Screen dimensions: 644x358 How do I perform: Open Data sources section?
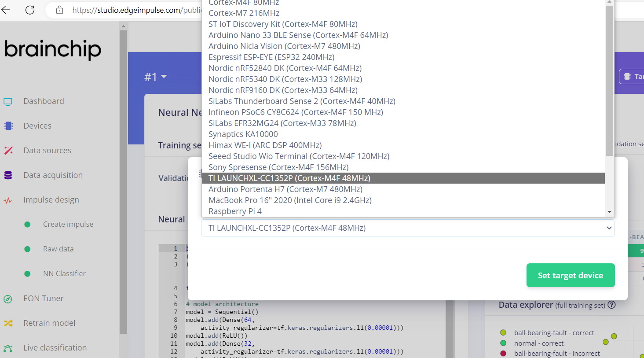click(47, 151)
